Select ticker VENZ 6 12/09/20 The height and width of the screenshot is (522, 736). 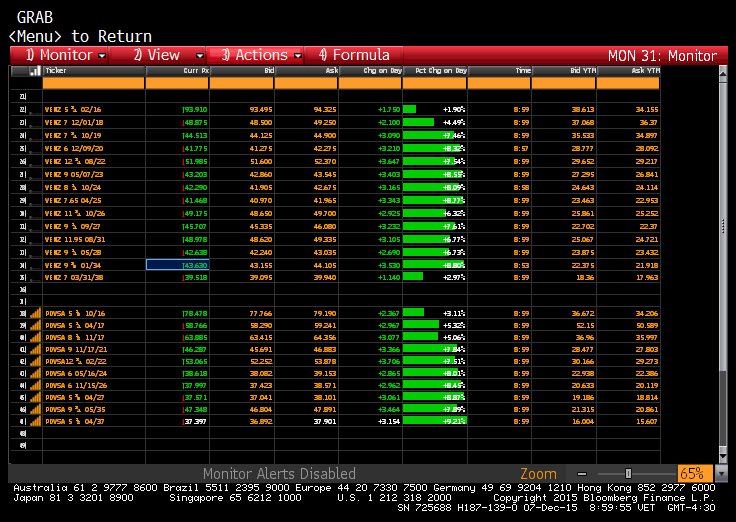click(x=74, y=148)
